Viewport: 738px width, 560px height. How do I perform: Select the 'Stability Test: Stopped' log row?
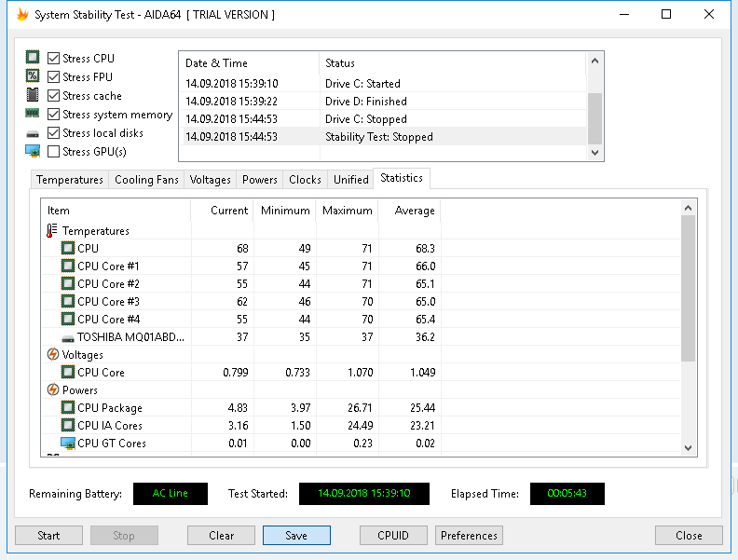point(383,137)
